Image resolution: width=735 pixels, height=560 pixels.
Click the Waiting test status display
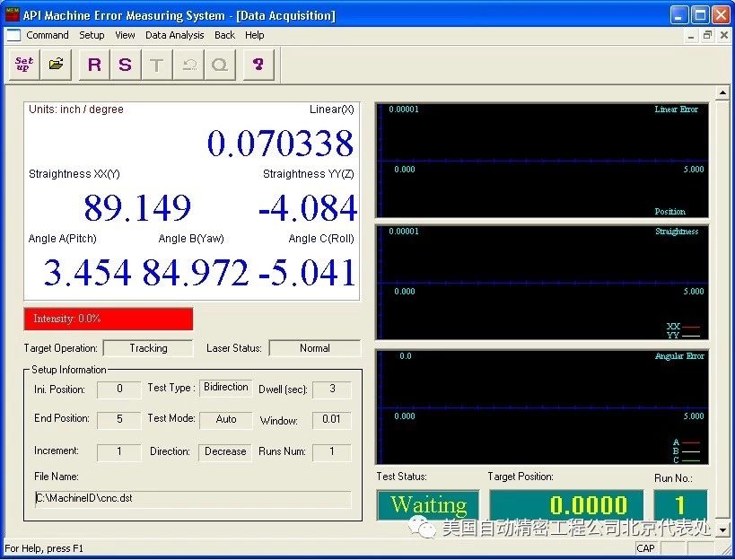pyautogui.click(x=428, y=505)
